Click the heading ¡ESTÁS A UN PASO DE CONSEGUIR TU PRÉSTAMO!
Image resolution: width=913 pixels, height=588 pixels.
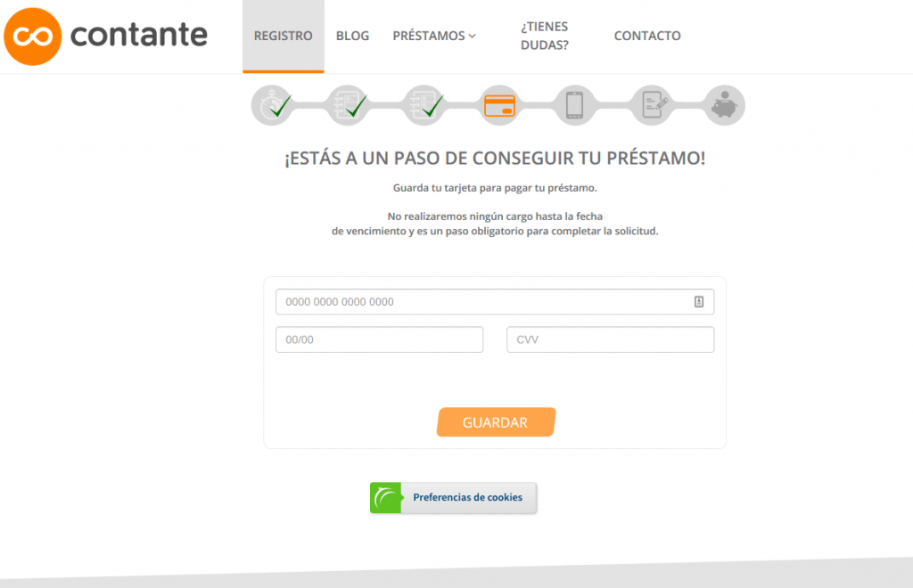point(495,159)
